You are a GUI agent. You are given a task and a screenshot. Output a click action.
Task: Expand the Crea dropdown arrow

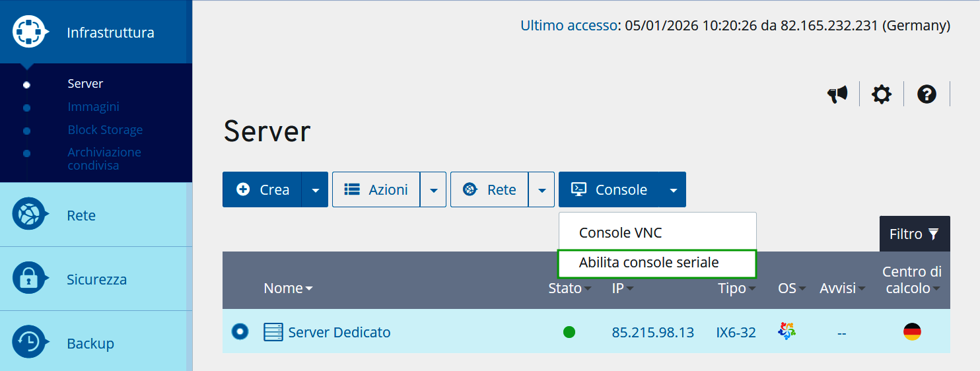[x=315, y=190]
